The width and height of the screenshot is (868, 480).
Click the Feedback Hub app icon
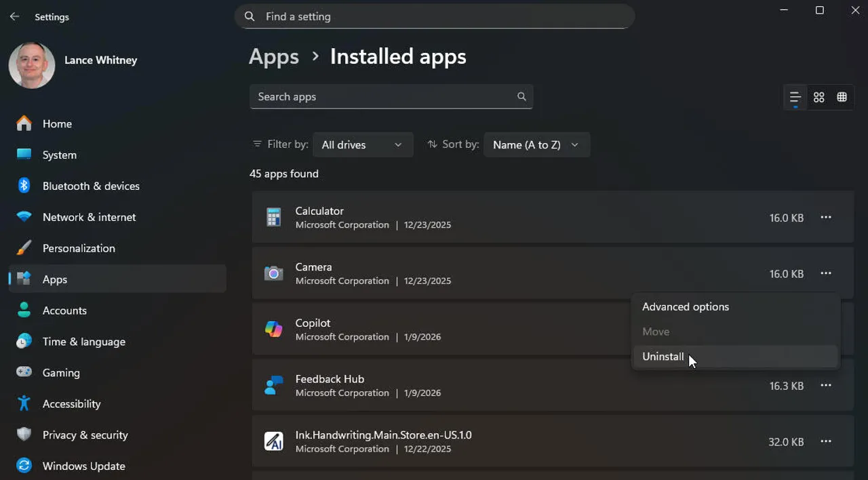(x=273, y=385)
